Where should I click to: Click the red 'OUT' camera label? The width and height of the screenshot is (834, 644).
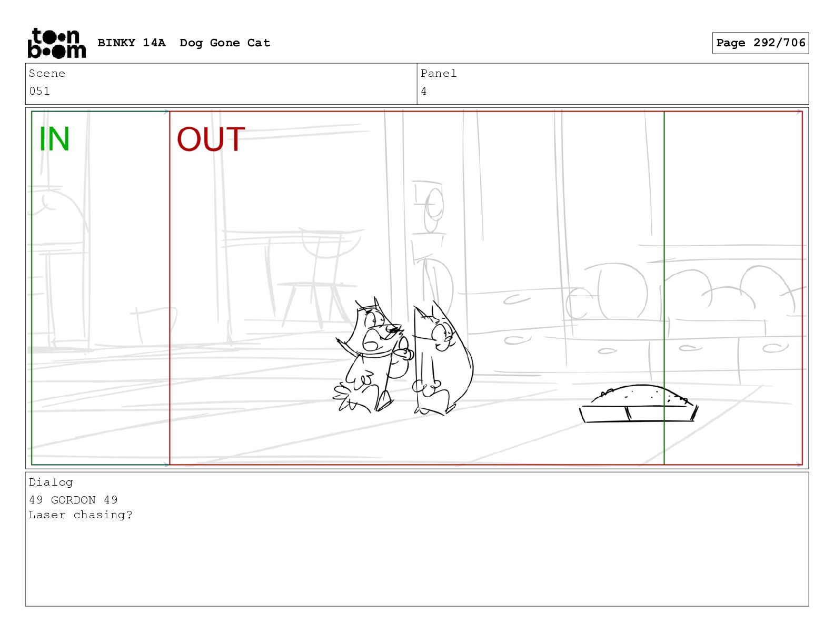coord(211,139)
